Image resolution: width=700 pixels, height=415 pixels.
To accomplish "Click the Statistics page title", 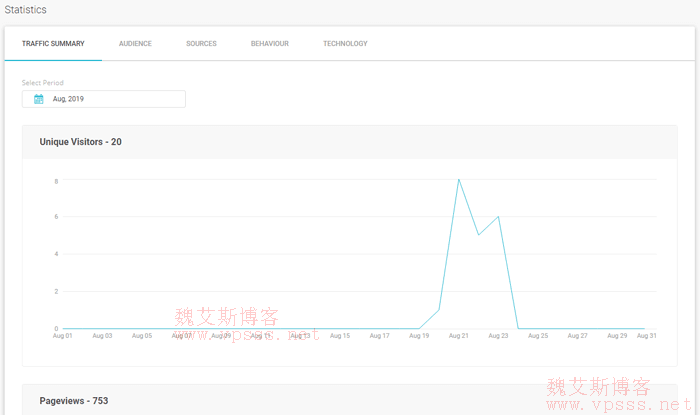I will tap(24, 9).
